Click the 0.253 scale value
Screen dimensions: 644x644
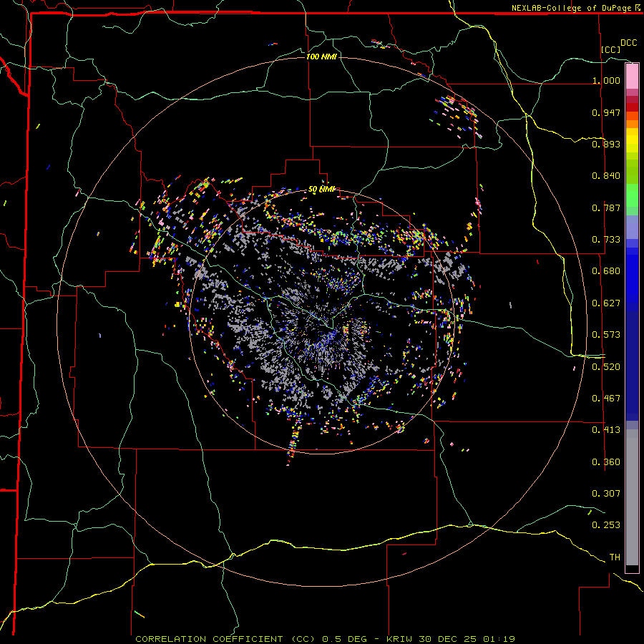click(606, 525)
